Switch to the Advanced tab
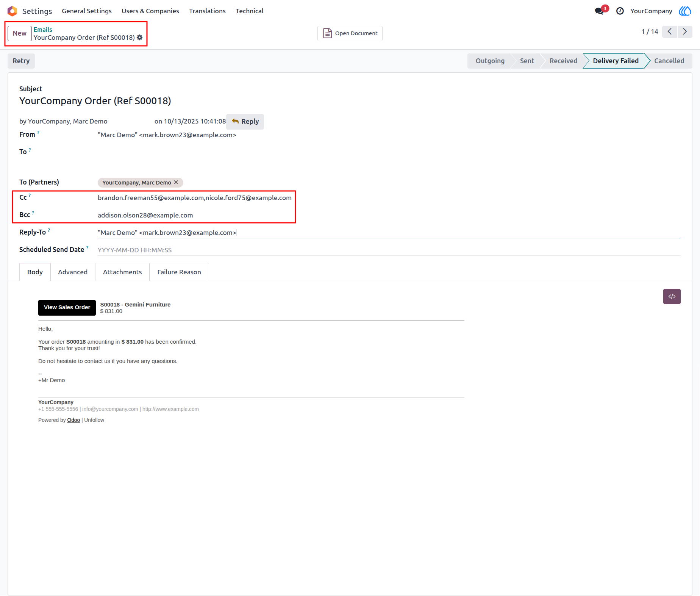This screenshot has width=700, height=596. [x=73, y=272]
